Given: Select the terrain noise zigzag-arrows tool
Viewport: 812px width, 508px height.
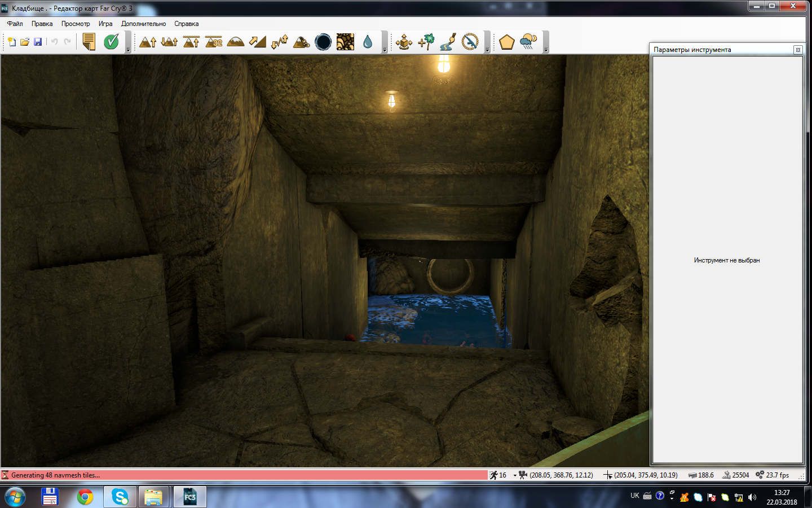Looking at the screenshot, I should 279,42.
